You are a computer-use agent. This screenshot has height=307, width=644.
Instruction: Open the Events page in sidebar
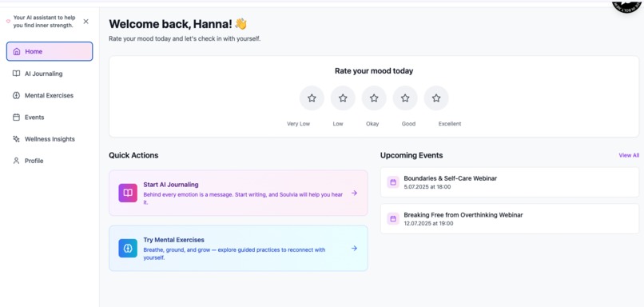point(50,118)
